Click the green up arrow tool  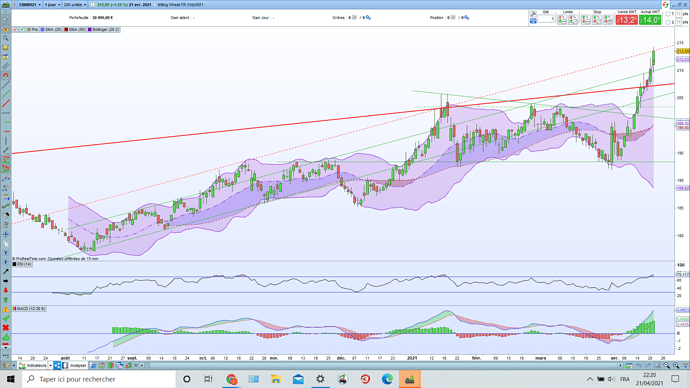click(6, 300)
